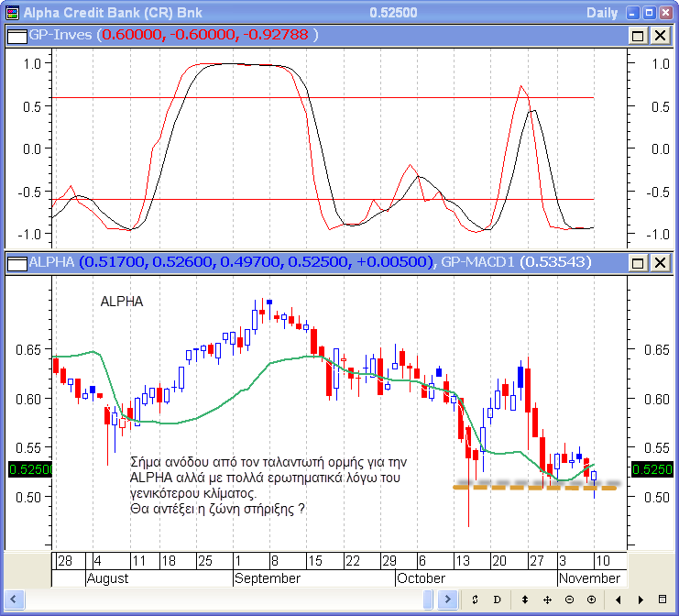Close the ALPHA price pane
This screenshot has height=616, width=679.
pyautogui.click(x=659, y=263)
